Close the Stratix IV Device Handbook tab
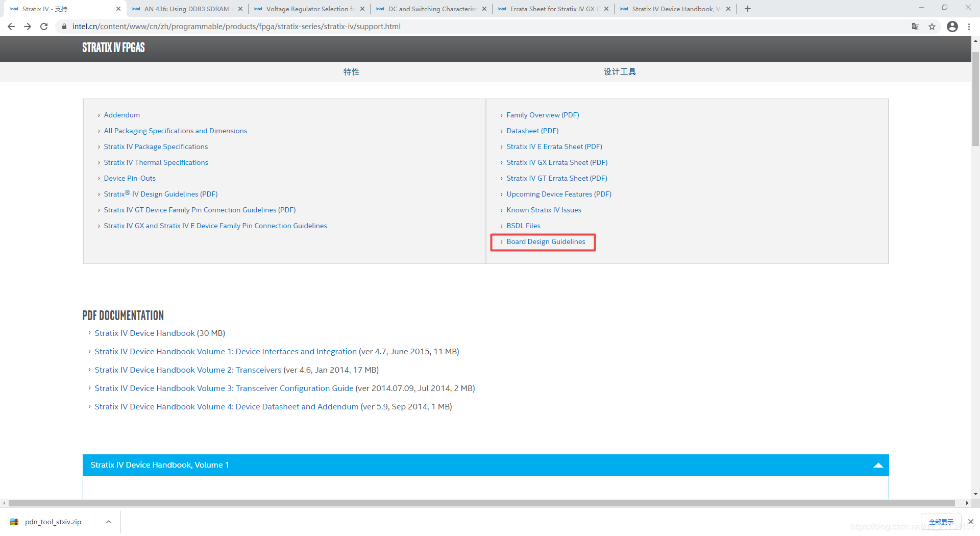This screenshot has width=980, height=536. point(728,9)
